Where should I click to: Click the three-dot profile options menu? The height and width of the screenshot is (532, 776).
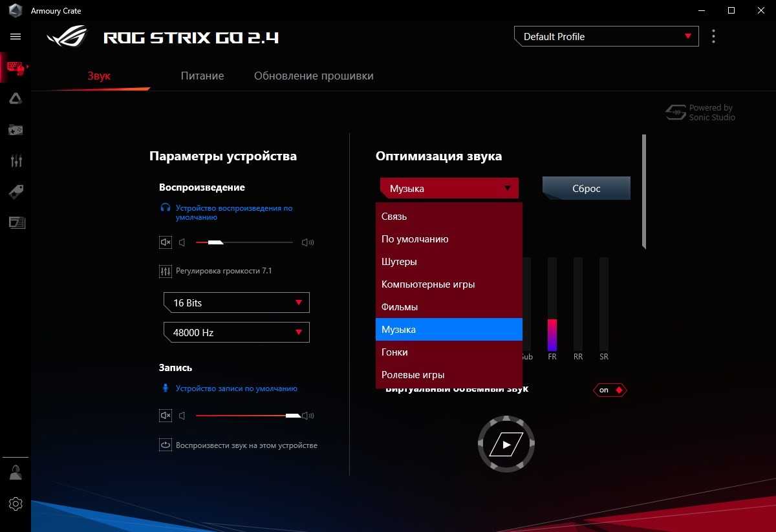pos(713,36)
